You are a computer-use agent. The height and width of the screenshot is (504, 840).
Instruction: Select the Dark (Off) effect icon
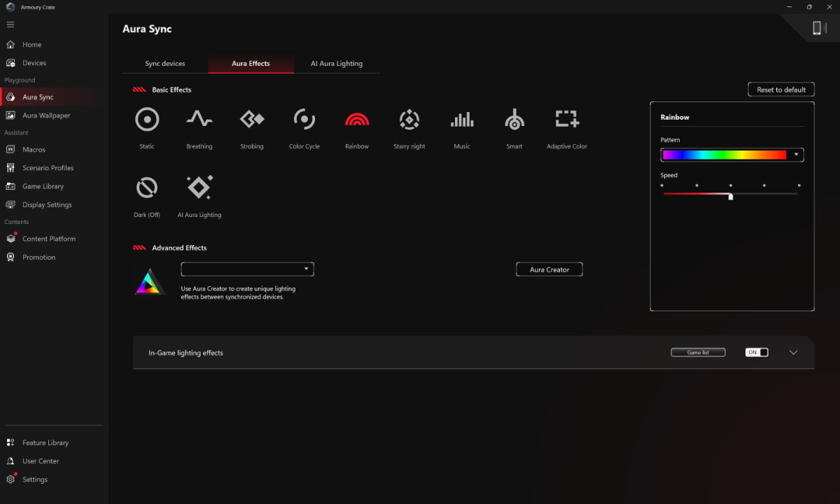(x=147, y=188)
